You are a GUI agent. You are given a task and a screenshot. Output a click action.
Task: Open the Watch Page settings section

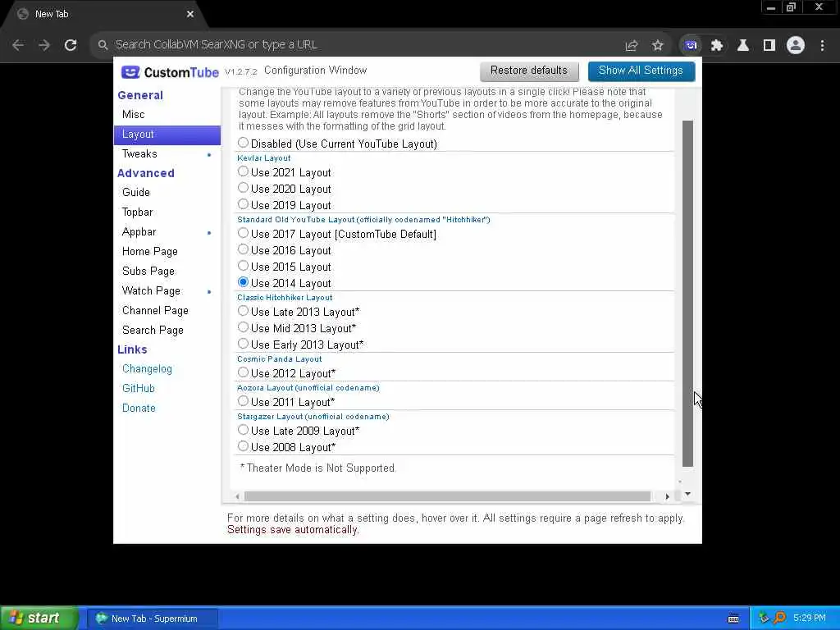point(167,291)
